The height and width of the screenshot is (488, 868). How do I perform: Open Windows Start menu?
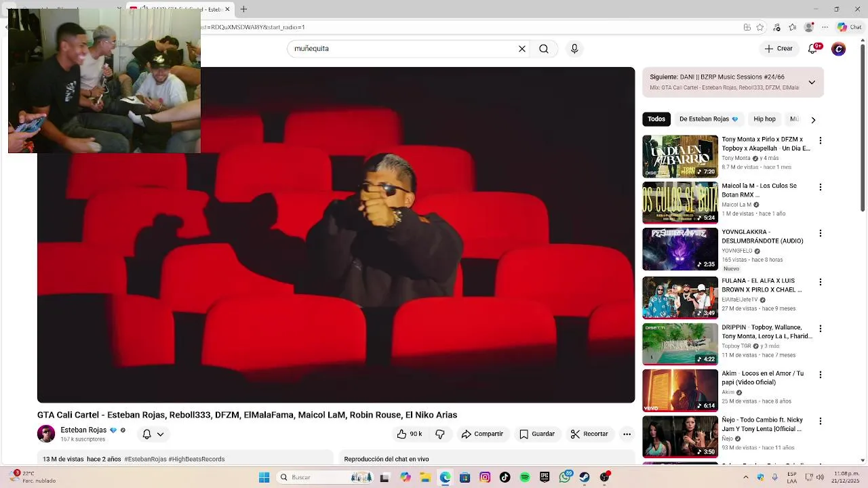coord(264,477)
